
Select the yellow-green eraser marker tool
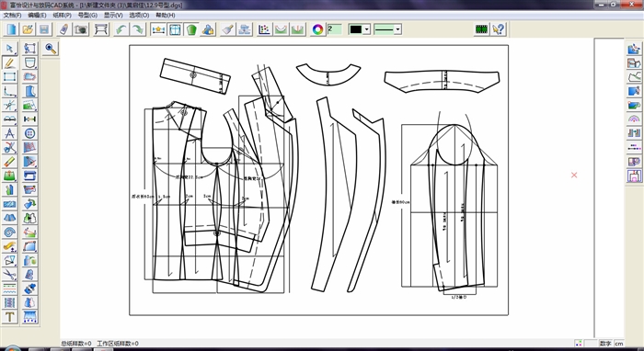click(x=10, y=162)
